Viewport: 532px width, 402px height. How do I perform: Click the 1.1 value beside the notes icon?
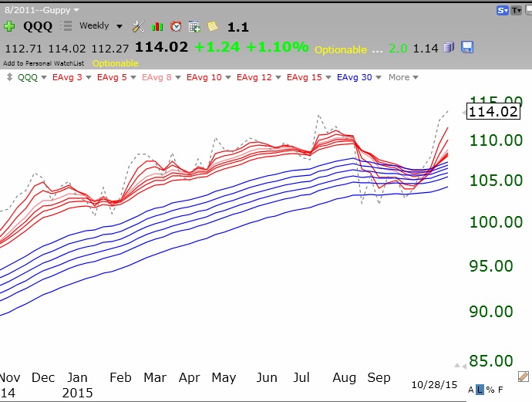click(x=237, y=27)
